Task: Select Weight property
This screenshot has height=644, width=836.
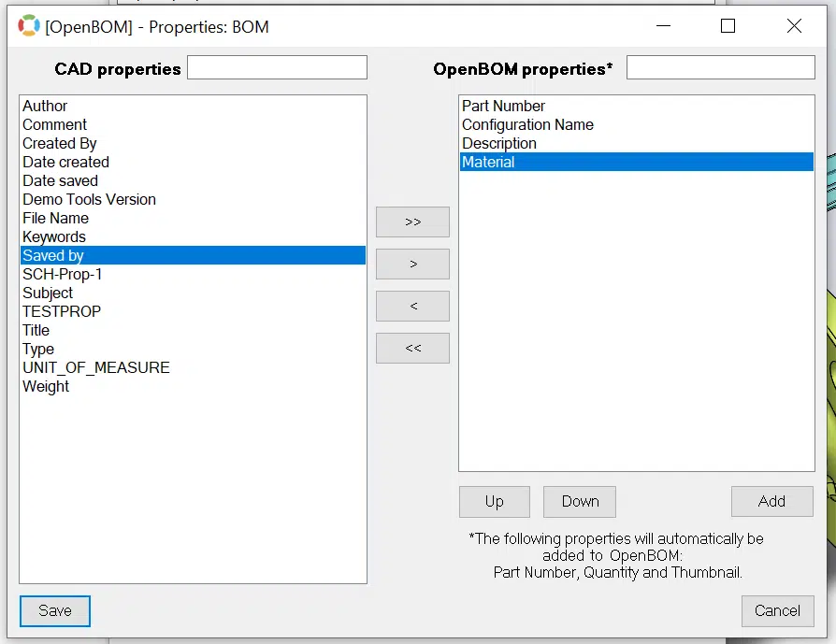Action: click(x=193, y=386)
